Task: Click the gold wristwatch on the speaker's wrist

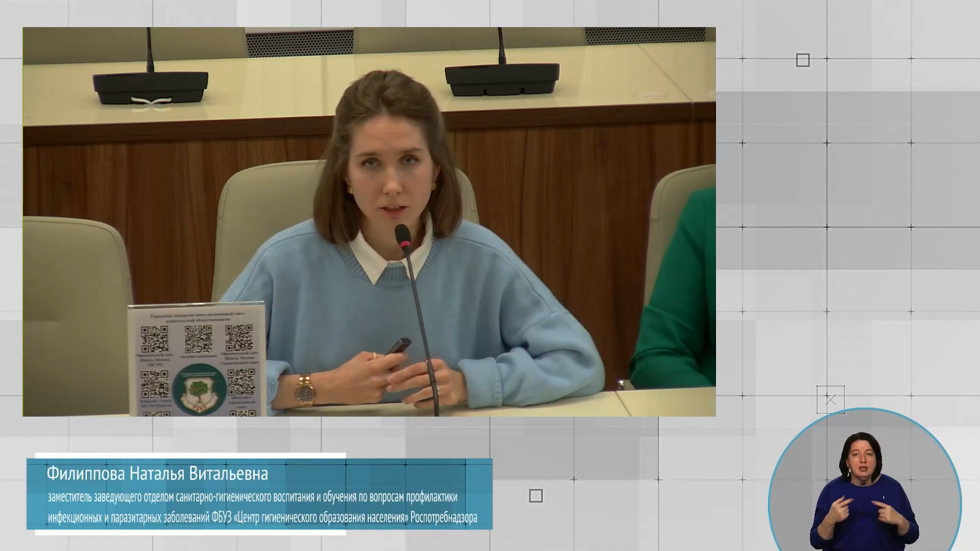Action: pyautogui.click(x=304, y=390)
